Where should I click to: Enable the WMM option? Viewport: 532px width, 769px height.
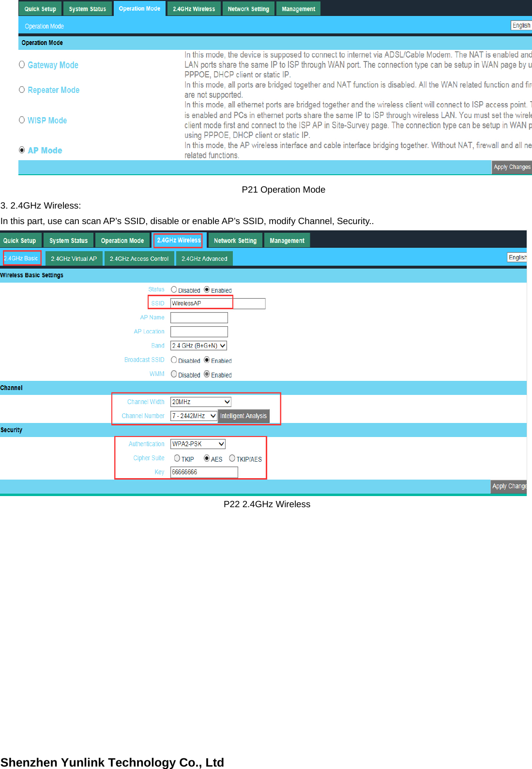207,374
